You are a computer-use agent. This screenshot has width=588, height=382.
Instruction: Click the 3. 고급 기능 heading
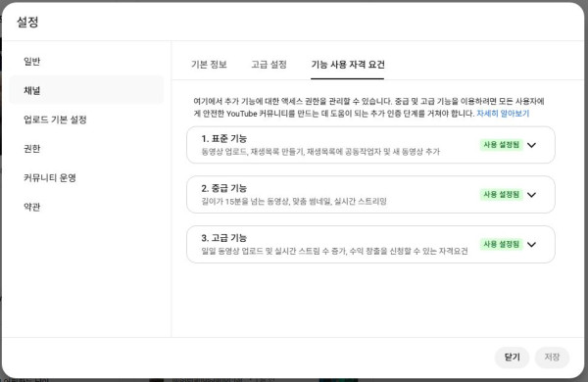[223, 238]
